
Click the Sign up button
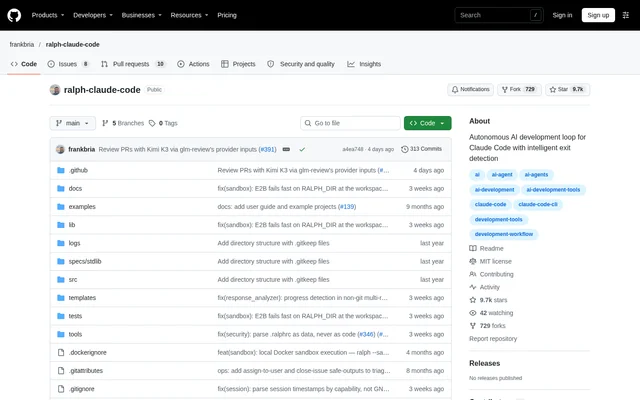(598, 15)
